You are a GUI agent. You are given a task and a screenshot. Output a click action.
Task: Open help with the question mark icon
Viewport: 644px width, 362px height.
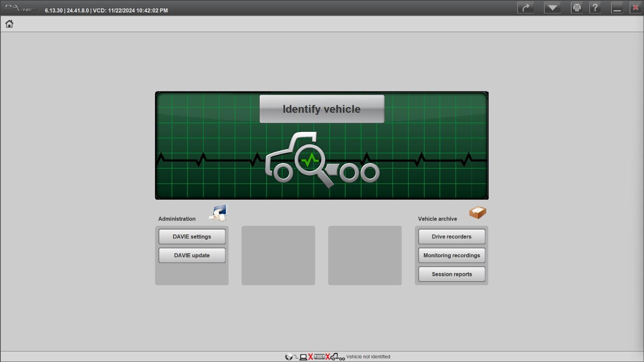pos(595,8)
